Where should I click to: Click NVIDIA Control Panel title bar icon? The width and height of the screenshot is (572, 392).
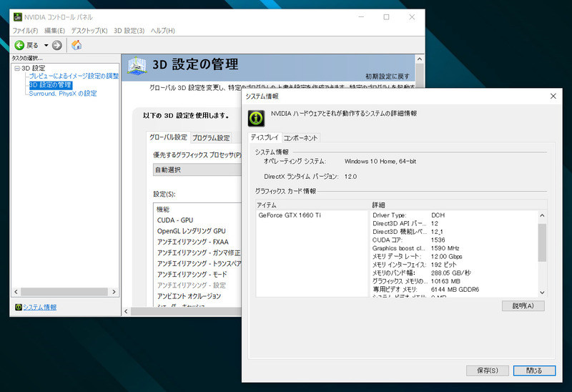point(17,17)
